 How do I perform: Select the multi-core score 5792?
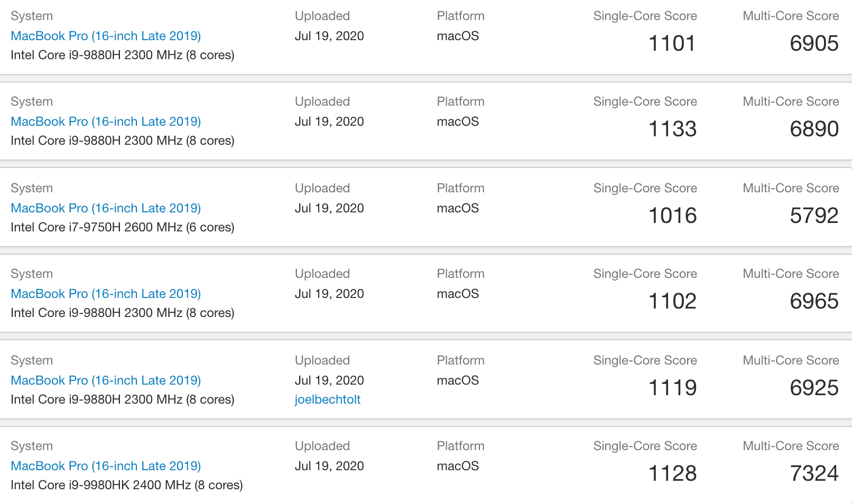814,216
